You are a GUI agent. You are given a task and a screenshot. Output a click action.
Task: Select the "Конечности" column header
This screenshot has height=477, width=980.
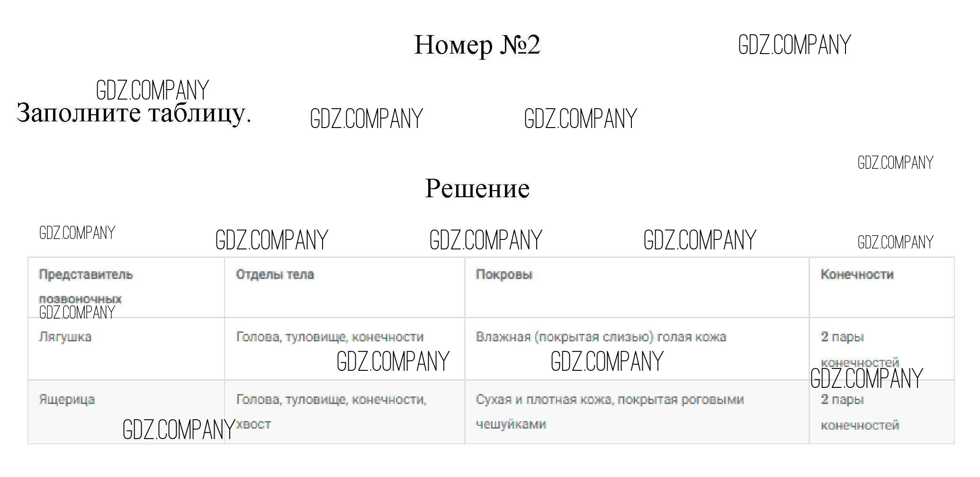(x=857, y=275)
